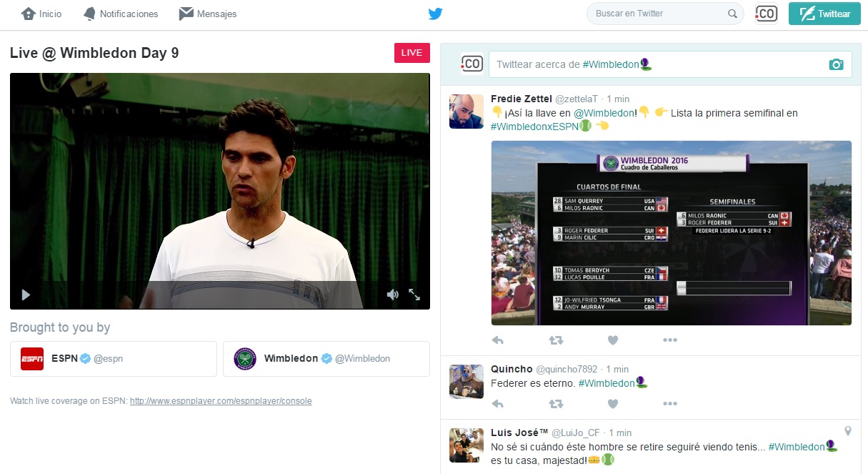Click ESPN verified badge
The image size is (868, 474).
(85, 359)
